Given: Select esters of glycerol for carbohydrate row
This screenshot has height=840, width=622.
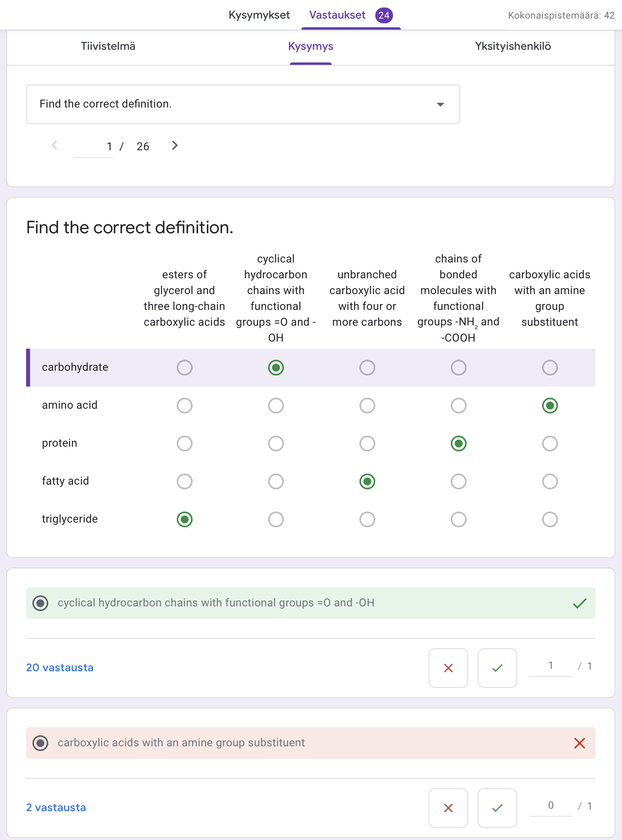Looking at the screenshot, I should 185,368.
